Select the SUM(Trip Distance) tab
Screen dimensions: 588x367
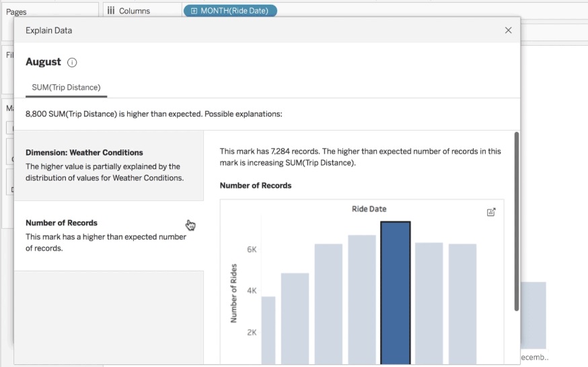click(66, 88)
